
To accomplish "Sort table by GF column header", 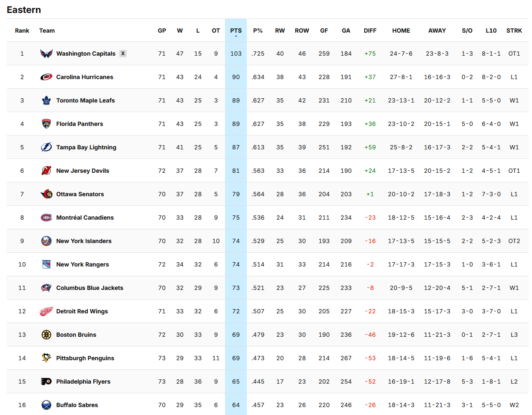I will tap(324, 31).
